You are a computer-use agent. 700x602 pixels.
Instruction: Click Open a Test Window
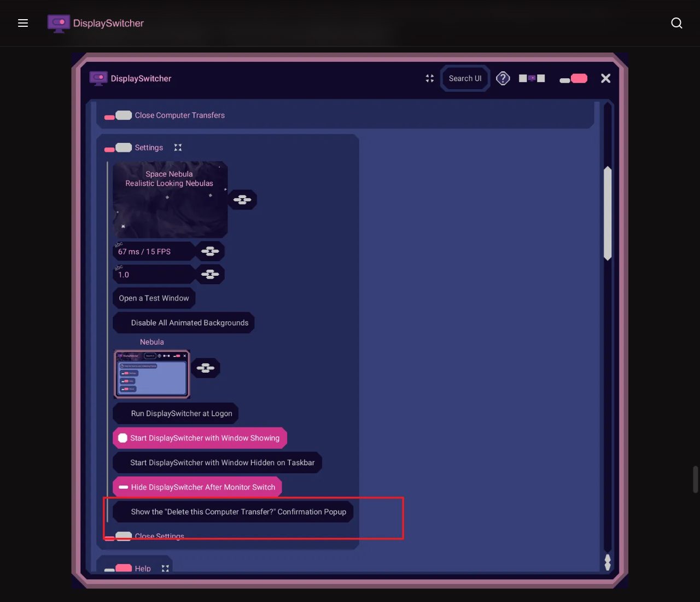(154, 298)
